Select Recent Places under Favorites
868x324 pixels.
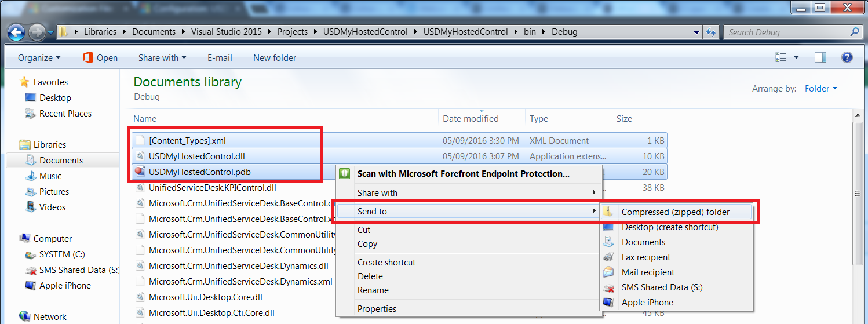coord(65,114)
